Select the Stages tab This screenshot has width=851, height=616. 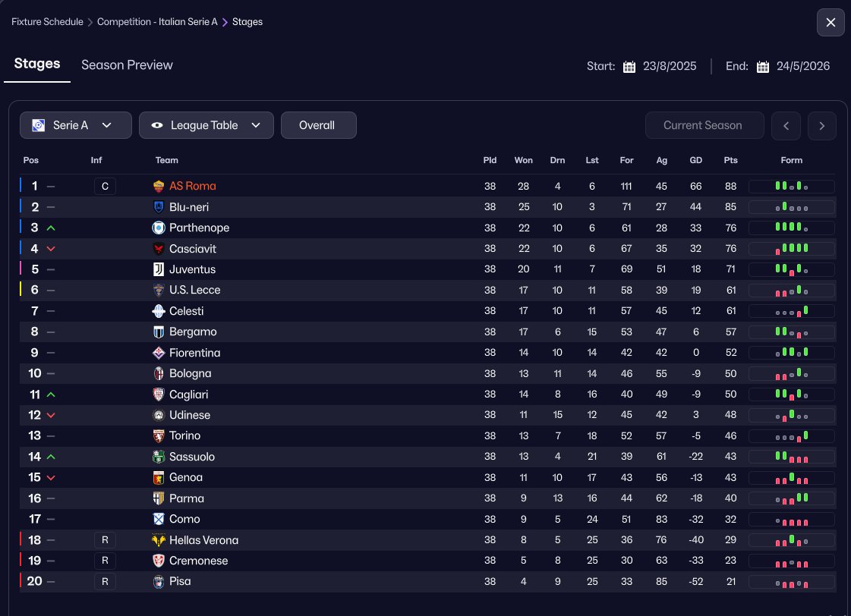[x=37, y=64]
